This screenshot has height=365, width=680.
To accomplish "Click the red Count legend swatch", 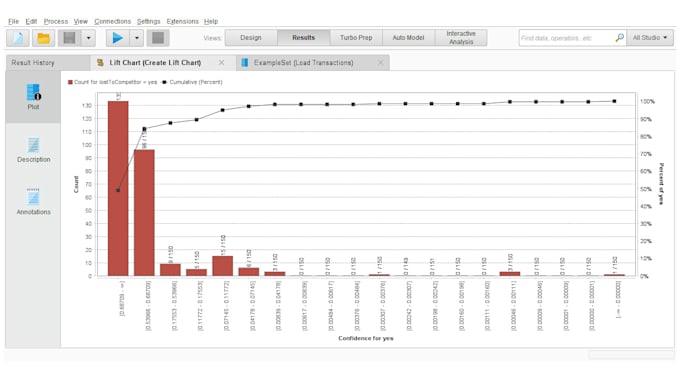I will click(70, 82).
